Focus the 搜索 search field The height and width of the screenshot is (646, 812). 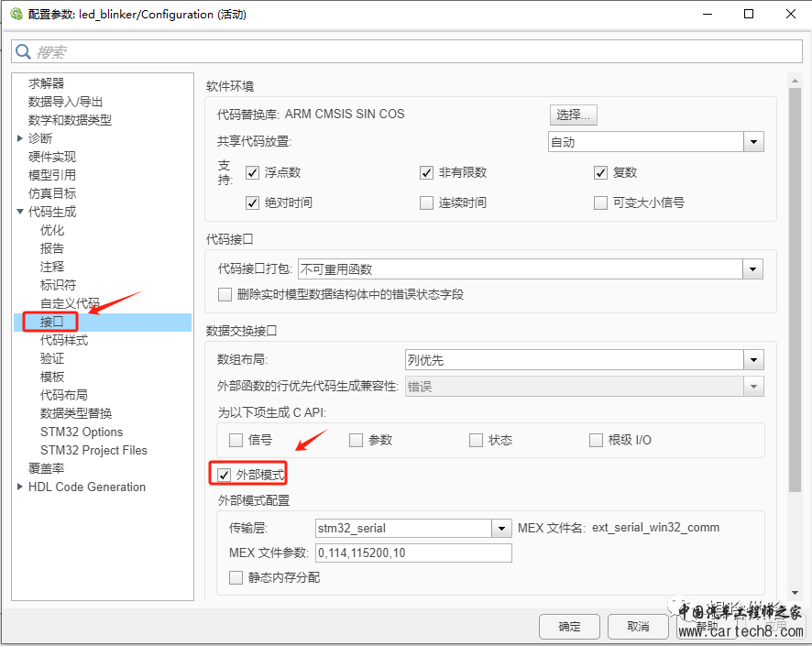407,51
